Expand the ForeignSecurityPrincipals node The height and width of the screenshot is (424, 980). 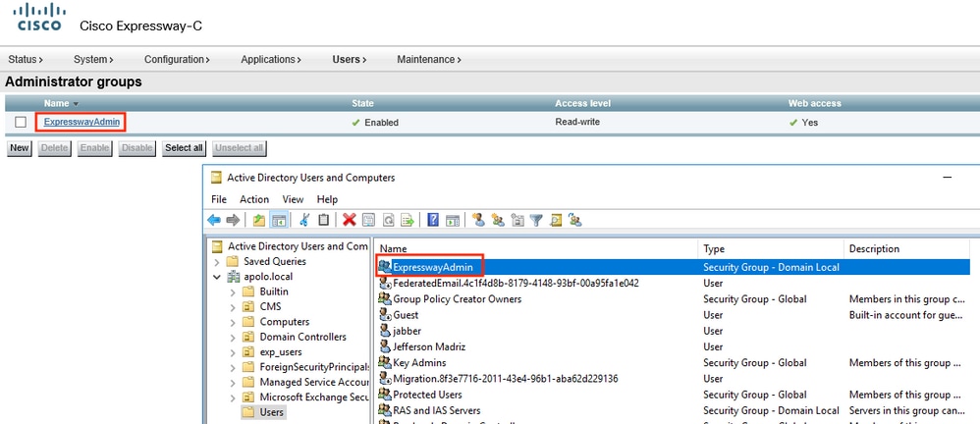pos(233,367)
